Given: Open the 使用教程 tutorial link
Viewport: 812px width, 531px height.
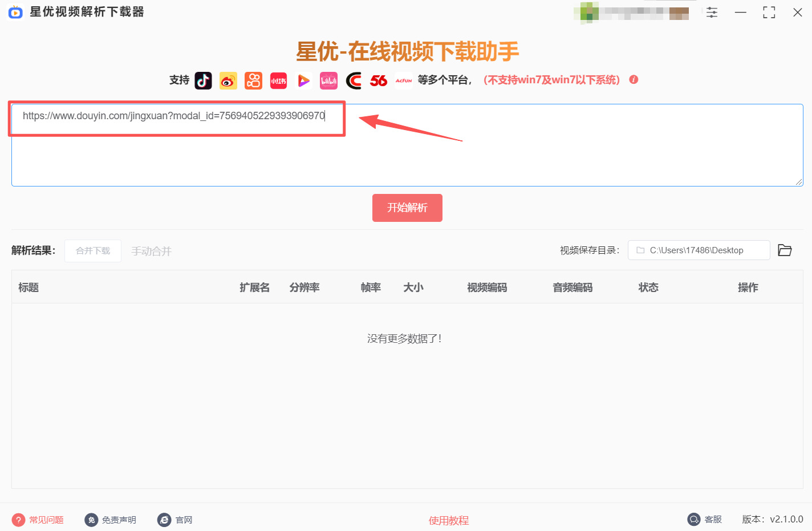Looking at the screenshot, I should 449,520.
